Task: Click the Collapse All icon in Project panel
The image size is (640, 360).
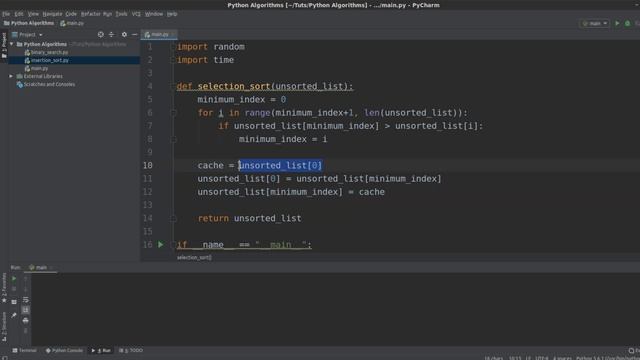Action: click(x=112, y=35)
